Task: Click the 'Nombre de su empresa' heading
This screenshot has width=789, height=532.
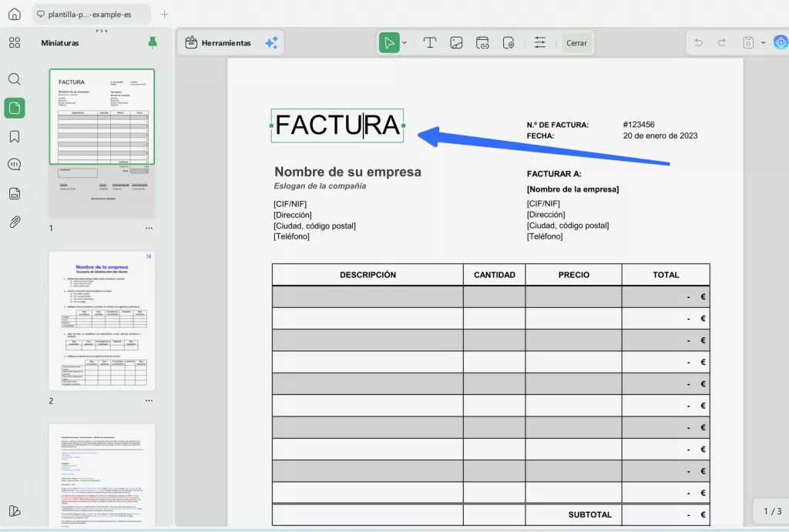Action: pyautogui.click(x=347, y=172)
